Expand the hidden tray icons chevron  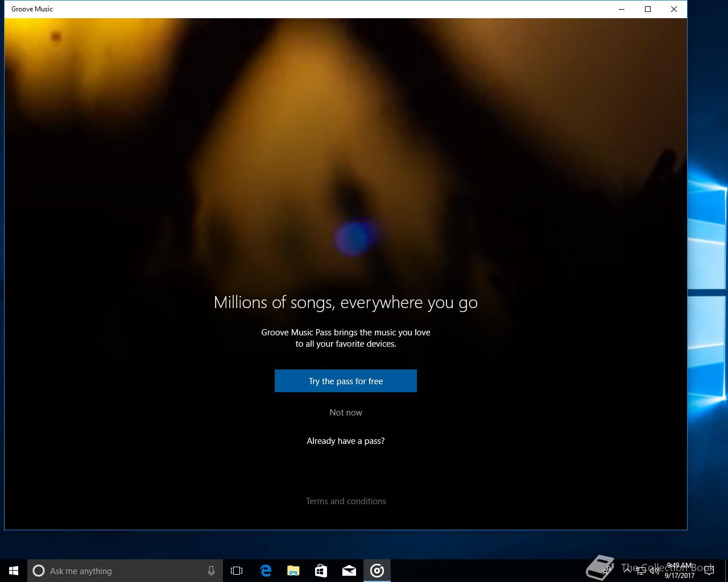coord(627,571)
